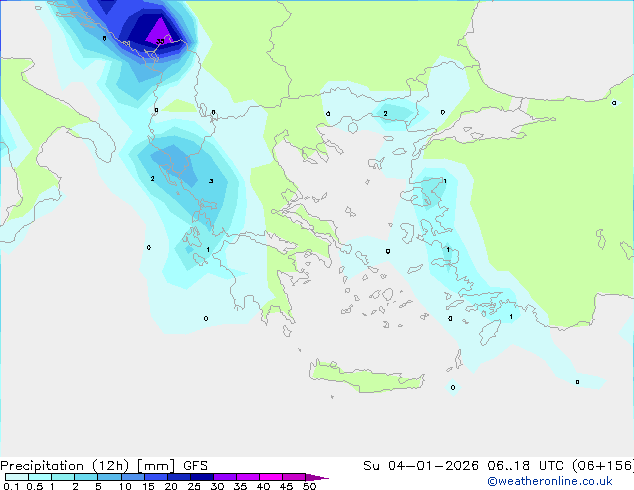Viewport: 634px width, 490px height.
Task: Click the '35' value in the purple area
Action: pos(160,41)
